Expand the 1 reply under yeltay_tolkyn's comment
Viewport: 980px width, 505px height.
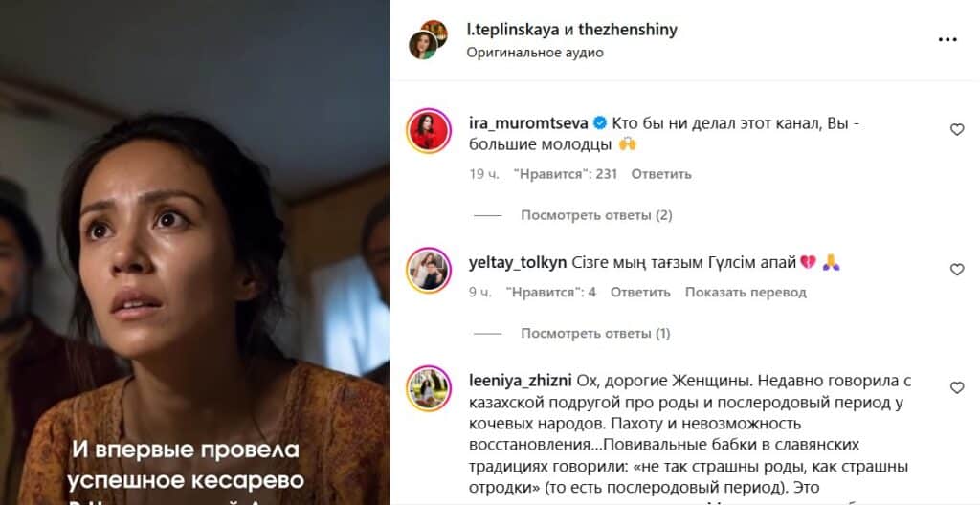point(595,334)
